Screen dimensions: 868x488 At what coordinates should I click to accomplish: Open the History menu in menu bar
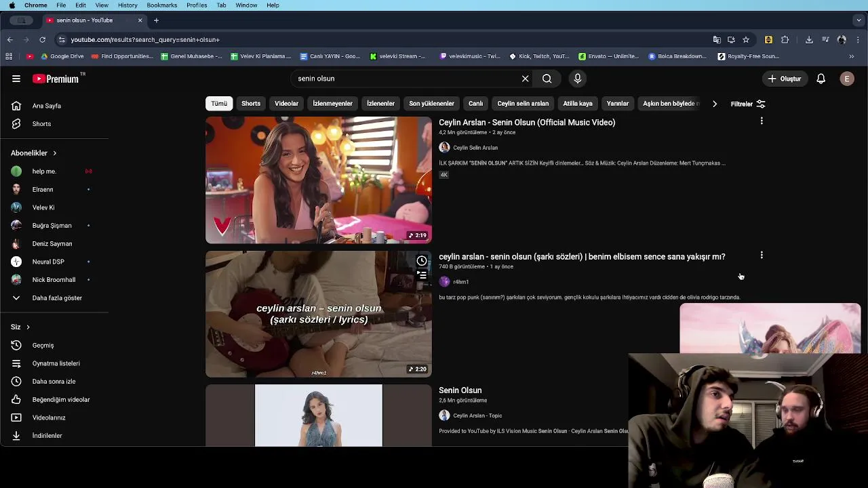(x=127, y=5)
